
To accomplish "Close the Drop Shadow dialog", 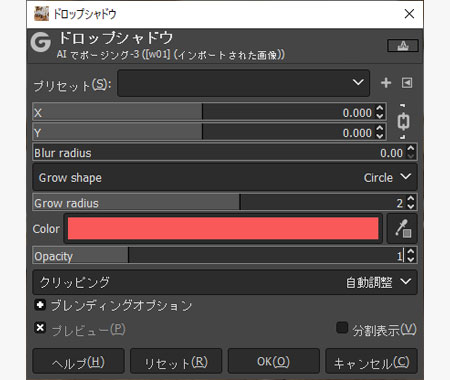I will point(409,14).
